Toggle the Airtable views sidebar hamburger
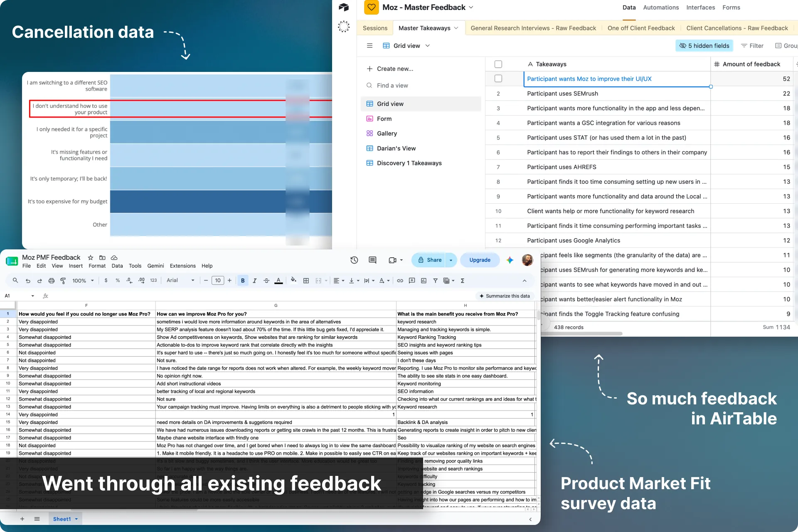The image size is (798, 532). (369, 46)
